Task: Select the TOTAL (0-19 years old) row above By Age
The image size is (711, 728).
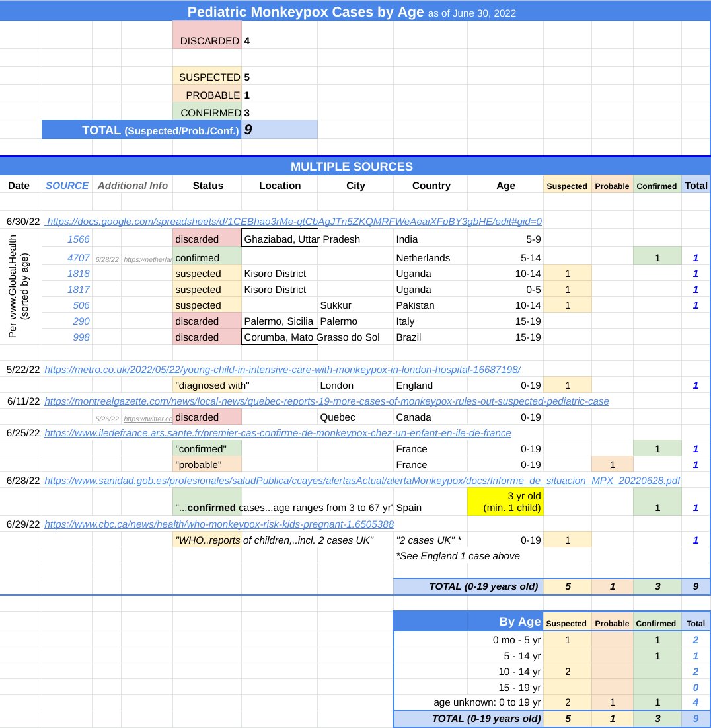Action: 551,586
